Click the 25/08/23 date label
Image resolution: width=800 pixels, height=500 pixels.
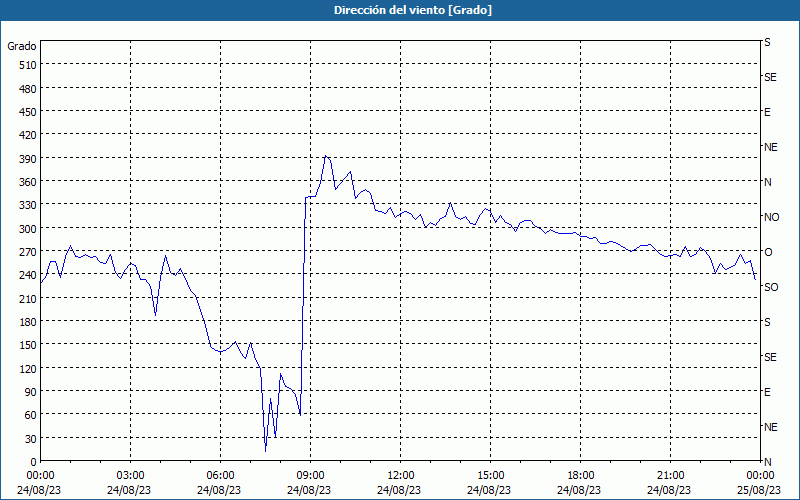point(760,490)
